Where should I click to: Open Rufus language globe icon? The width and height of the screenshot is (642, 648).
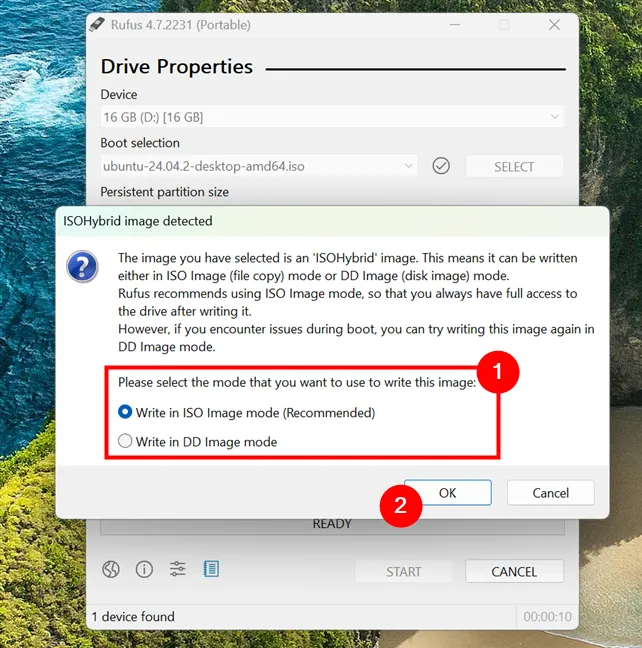click(x=111, y=569)
